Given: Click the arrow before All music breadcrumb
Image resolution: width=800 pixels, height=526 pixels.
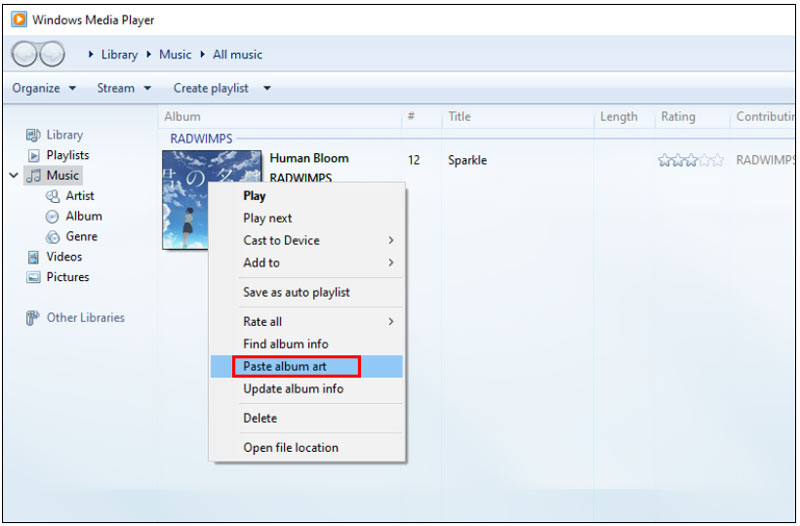Looking at the screenshot, I should 203,54.
